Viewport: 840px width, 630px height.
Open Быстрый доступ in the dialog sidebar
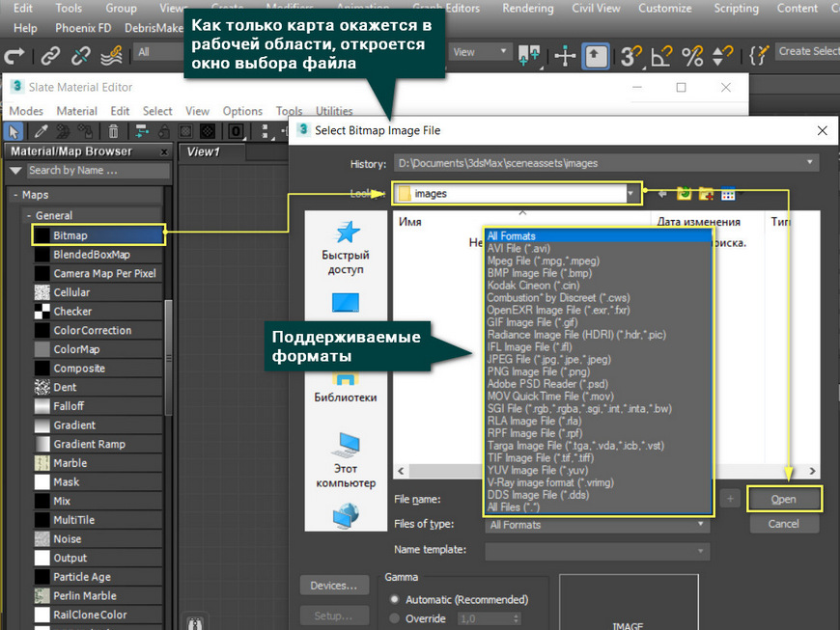point(346,247)
